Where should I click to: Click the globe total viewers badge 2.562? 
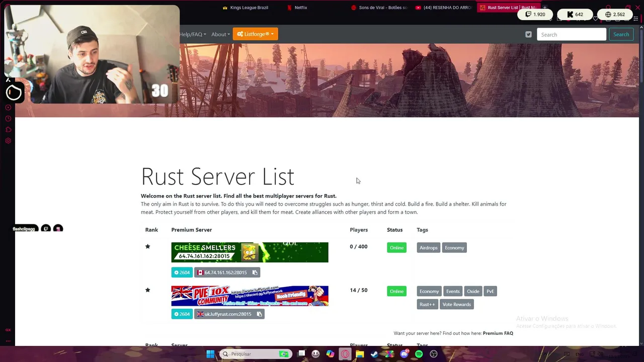[615, 15]
